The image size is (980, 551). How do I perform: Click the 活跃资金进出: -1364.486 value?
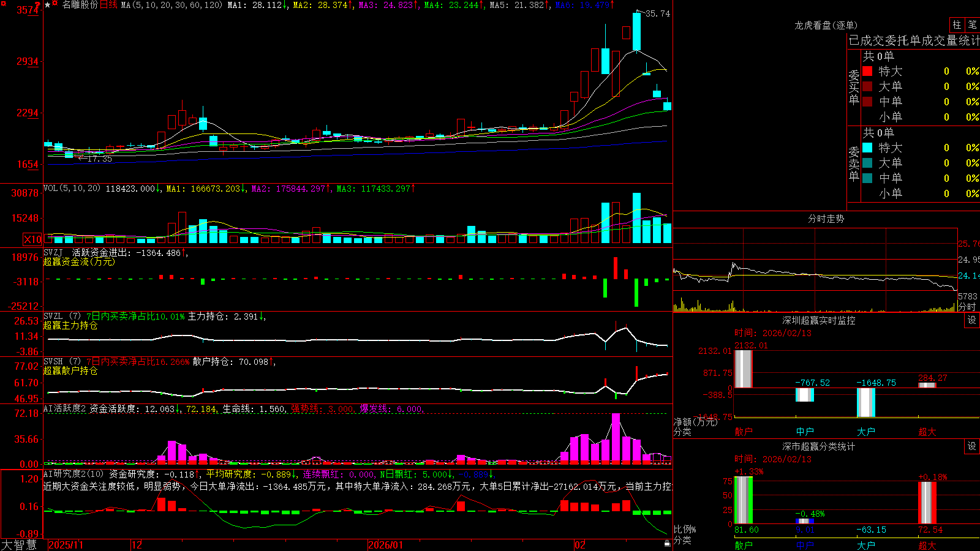[127, 253]
